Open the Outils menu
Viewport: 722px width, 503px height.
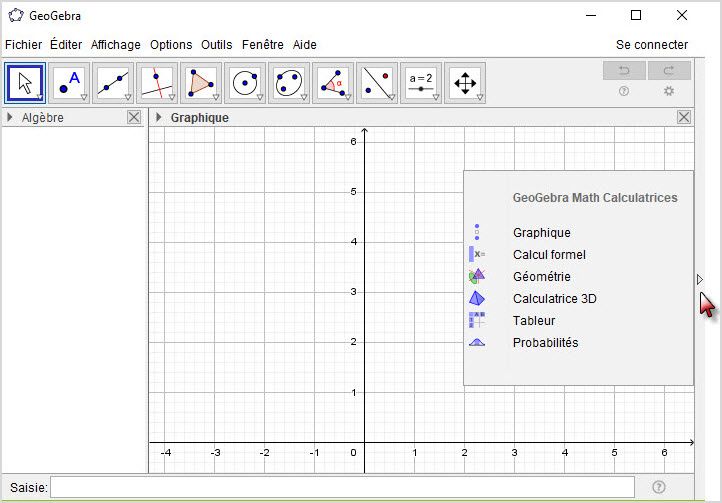tap(216, 45)
